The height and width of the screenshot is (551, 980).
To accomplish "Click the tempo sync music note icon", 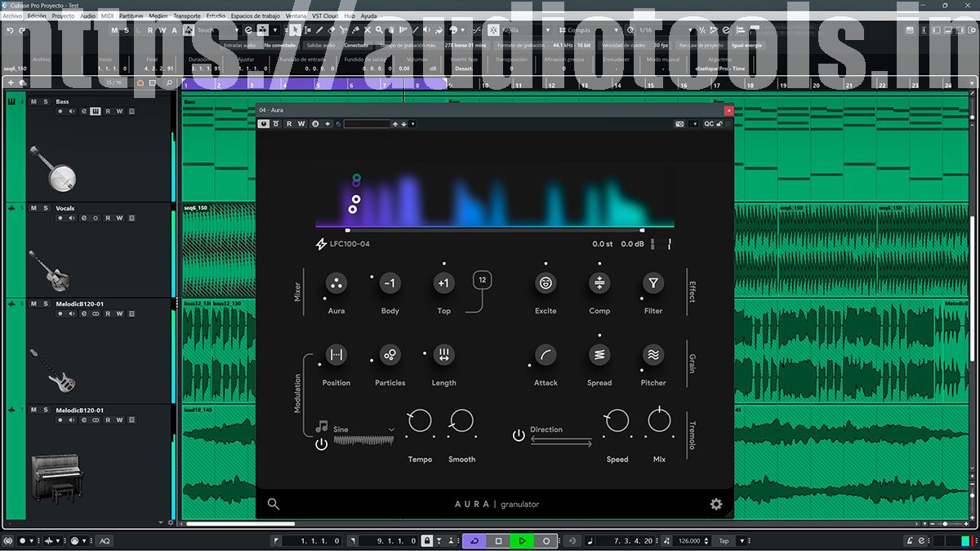I will click(x=322, y=427).
